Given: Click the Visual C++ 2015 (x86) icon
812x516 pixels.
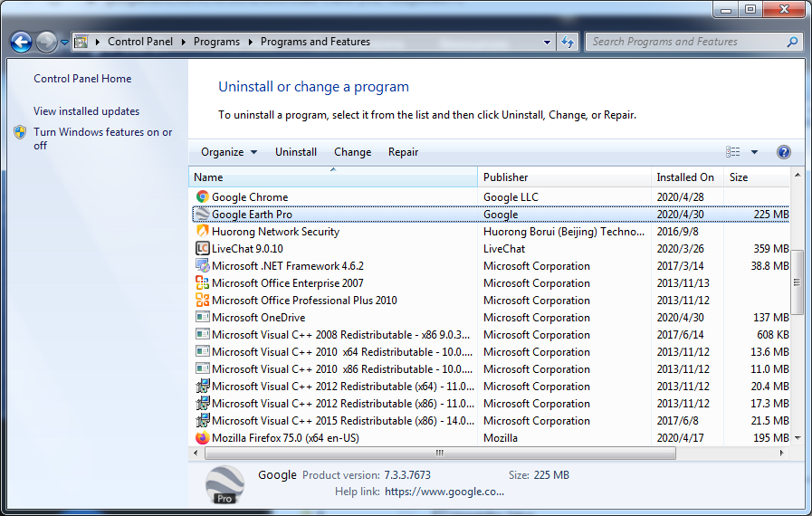Looking at the screenshot, I should 203,420.
